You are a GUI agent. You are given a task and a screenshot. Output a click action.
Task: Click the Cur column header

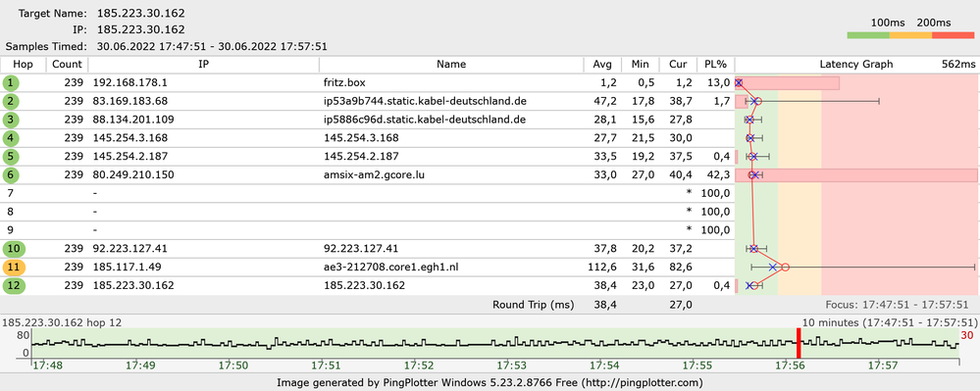(x=678, y=64)
